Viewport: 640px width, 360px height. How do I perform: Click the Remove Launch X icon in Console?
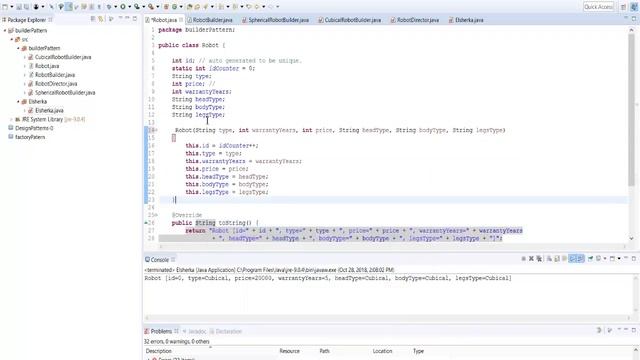point(531,258)
